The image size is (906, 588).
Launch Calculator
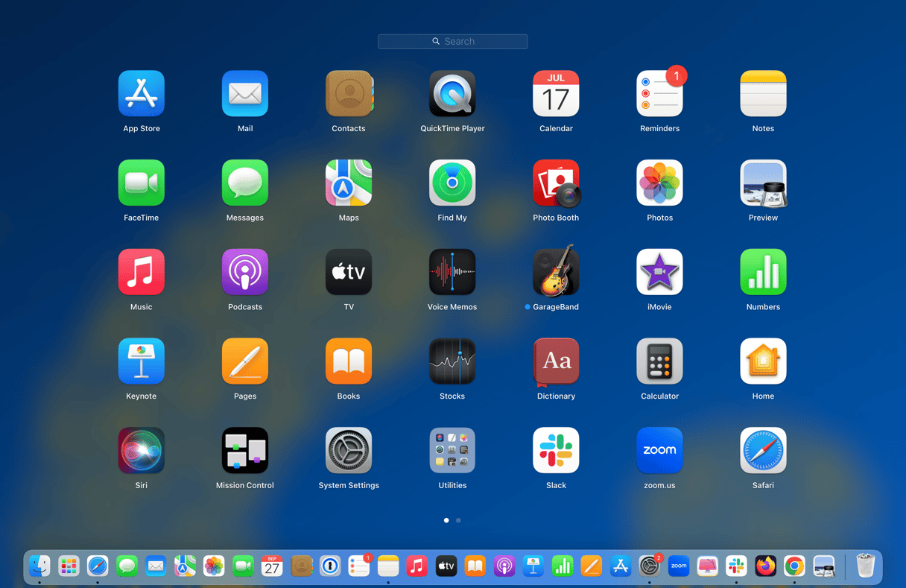pyautogui.click(x=659, y=361)
